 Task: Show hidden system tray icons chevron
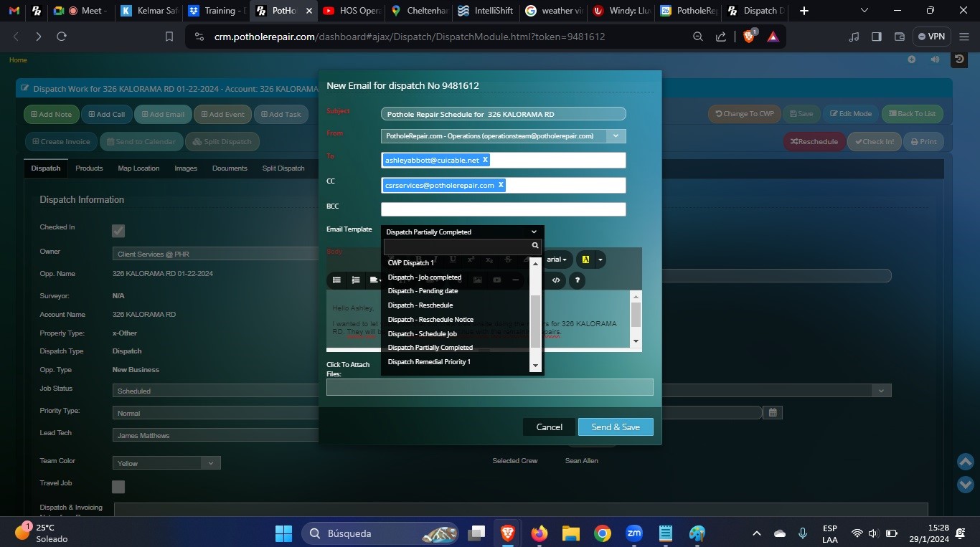tap(756, 533)
